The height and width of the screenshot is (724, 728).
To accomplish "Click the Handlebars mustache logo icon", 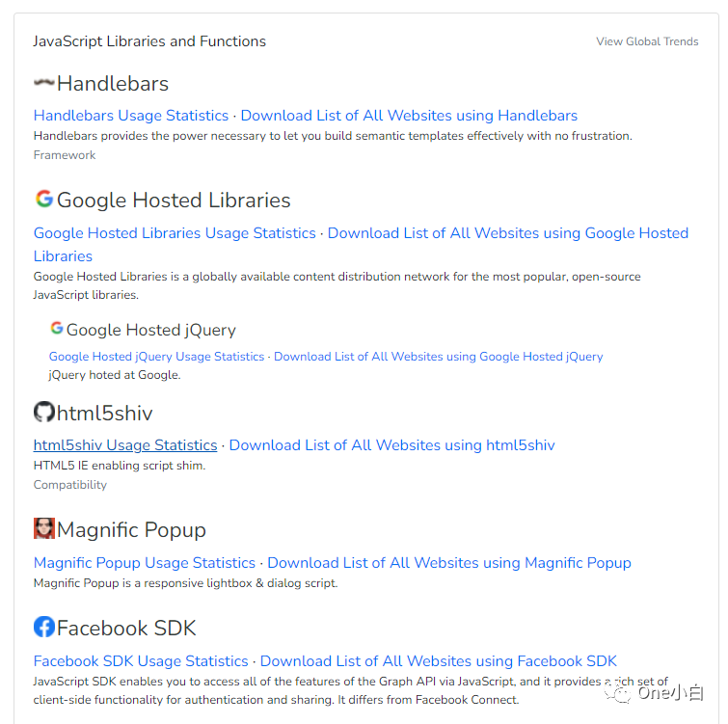I will pyautogui.click(x=44, y=84).
